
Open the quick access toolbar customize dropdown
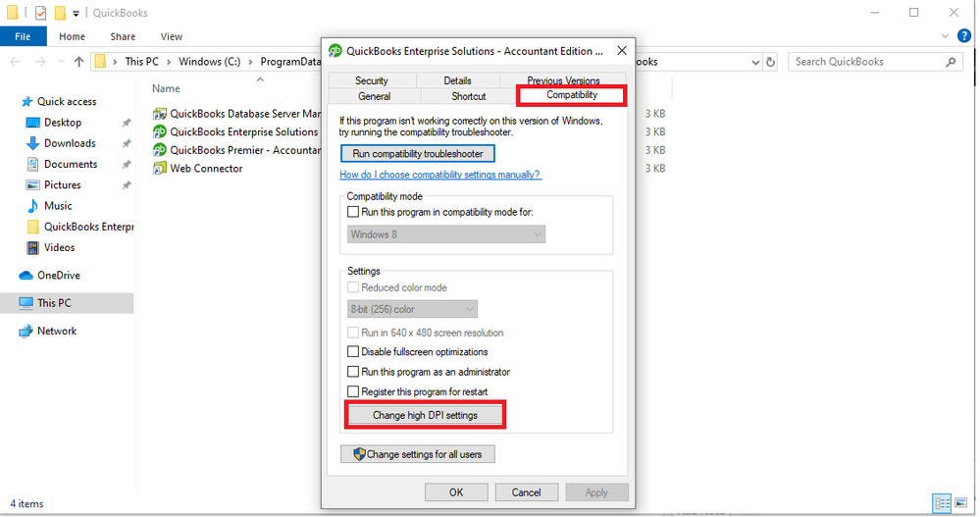(76, 13)
